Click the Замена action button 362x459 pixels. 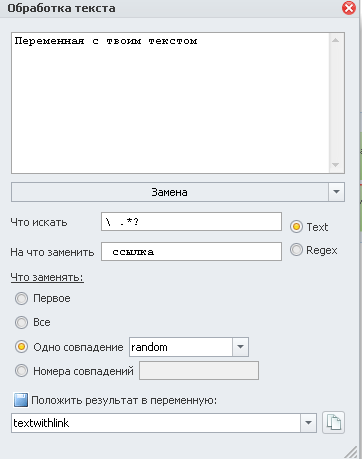click(170, 192)
